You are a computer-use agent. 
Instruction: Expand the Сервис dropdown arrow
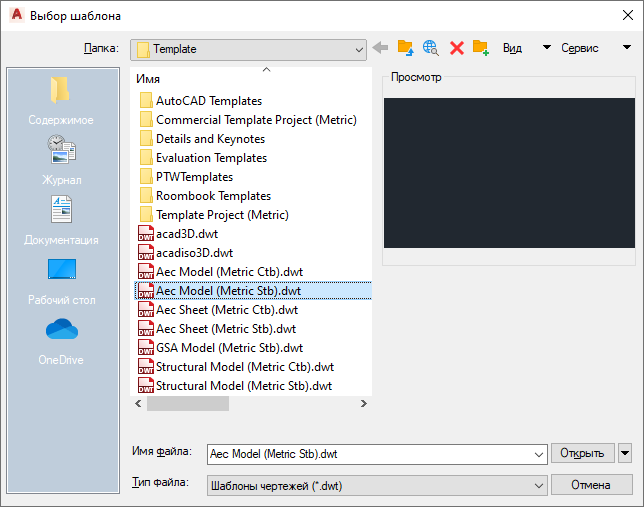[x=627, y=47]
